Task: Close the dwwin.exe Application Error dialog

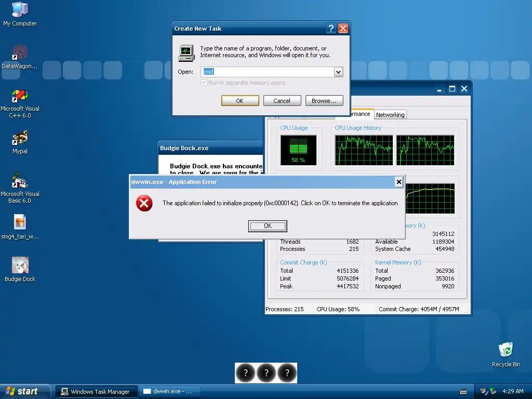Action: (399, 182)
